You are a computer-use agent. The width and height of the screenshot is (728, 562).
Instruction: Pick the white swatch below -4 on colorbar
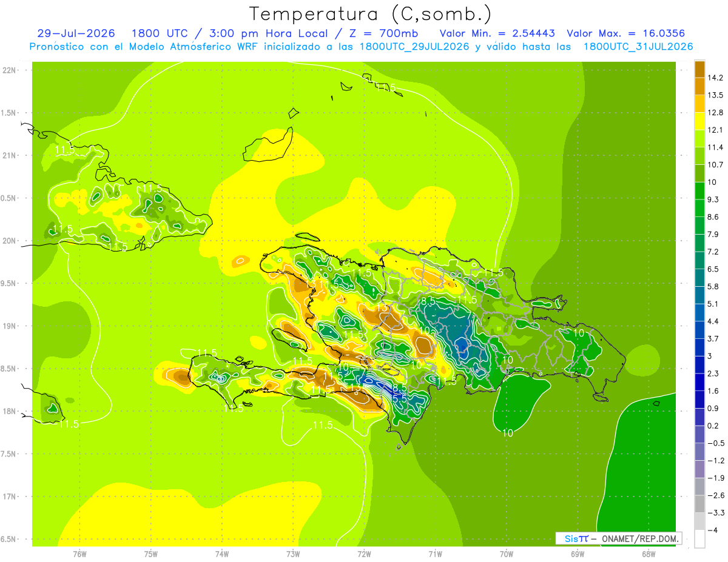pos(699,539)
